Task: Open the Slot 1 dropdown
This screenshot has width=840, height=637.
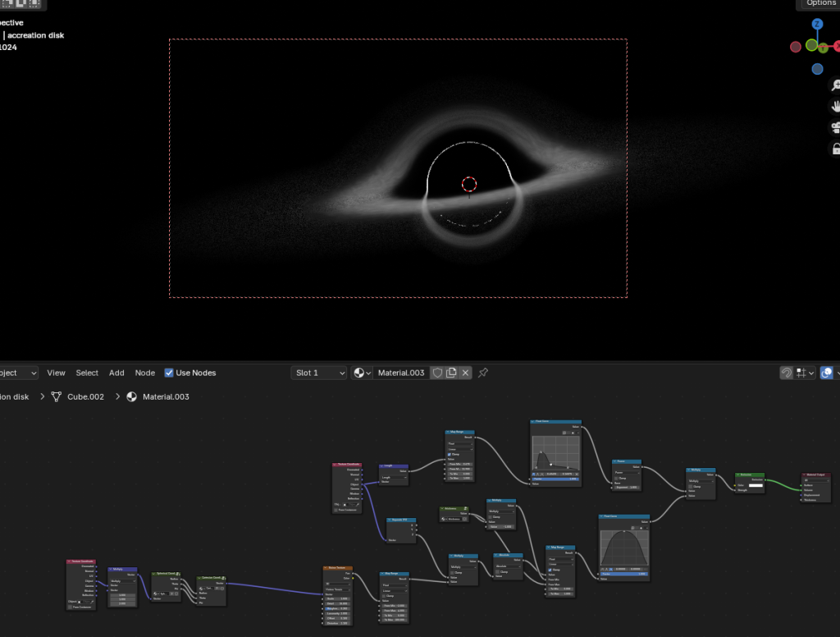Action: point(319,373)
